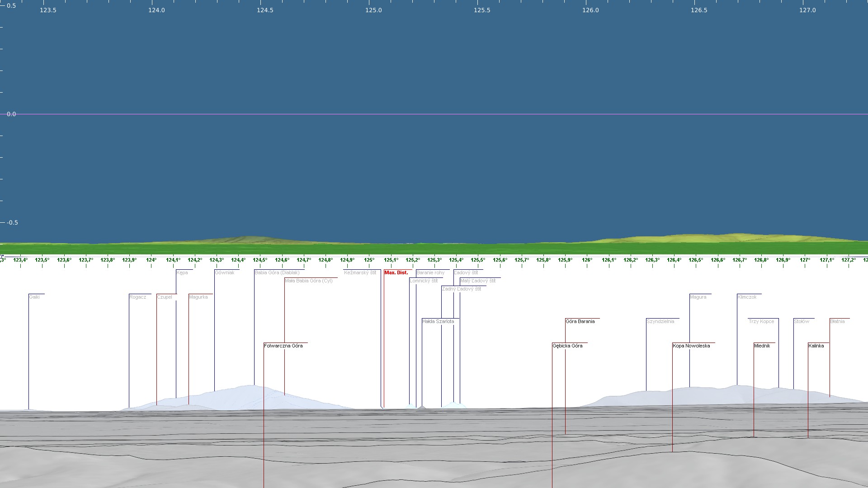Click the 127,2° mark on green ruler
Screen dimensions: 868x488
click(849, 260)
